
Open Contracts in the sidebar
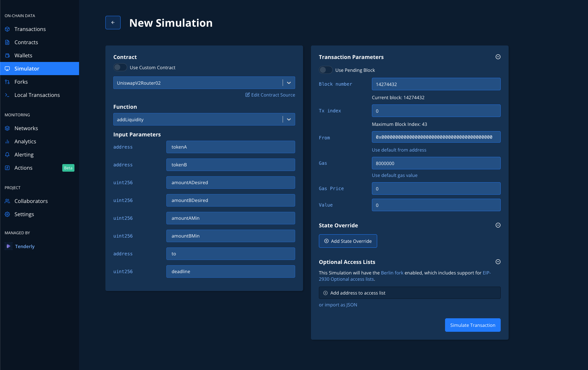(x=40, y=42)
